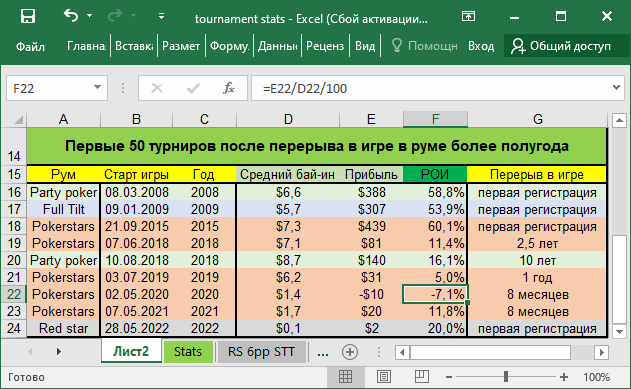Click the profit cell $439
Screen dimensions: 631x389
[x=371, y=226]
